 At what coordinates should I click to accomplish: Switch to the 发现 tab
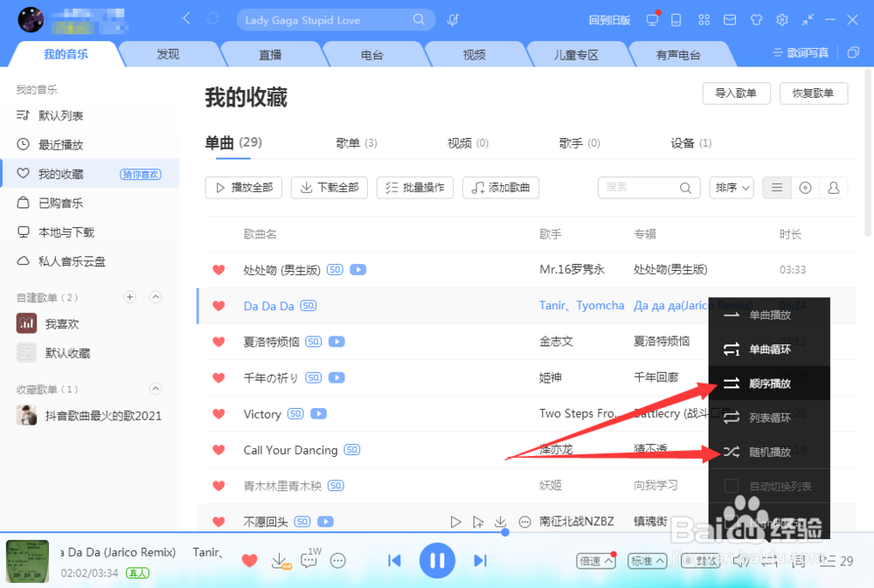coord(168,55)
